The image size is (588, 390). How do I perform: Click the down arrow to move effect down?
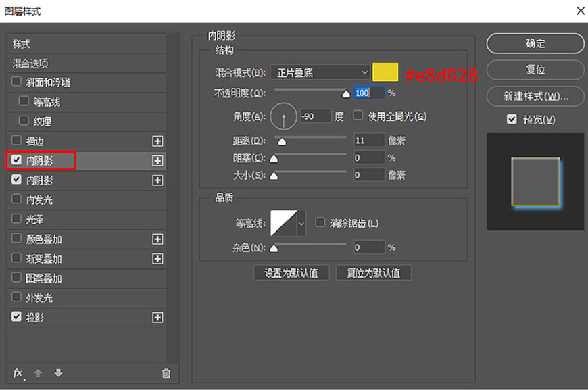click(x=58, y=373)
